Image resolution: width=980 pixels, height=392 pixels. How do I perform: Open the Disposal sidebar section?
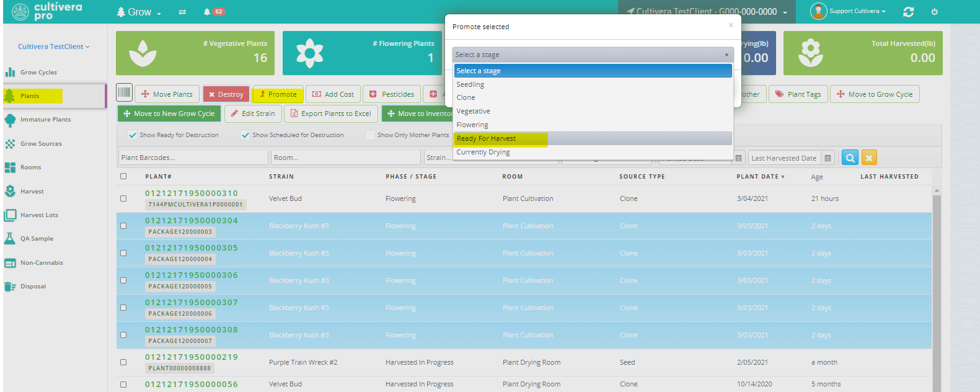(x=33, y=287)
